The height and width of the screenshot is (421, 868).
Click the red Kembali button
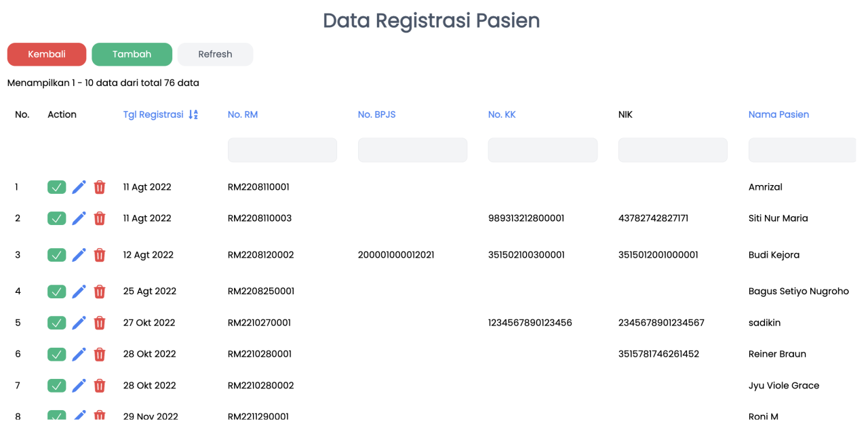pyautogui.click(x=47, y=54)
